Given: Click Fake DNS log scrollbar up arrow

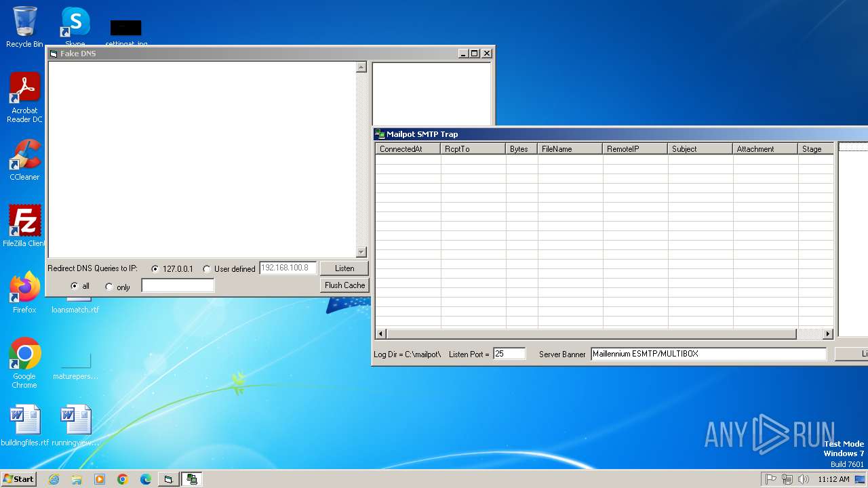Looking at the screenshot, I should click(x=361, y=67).
